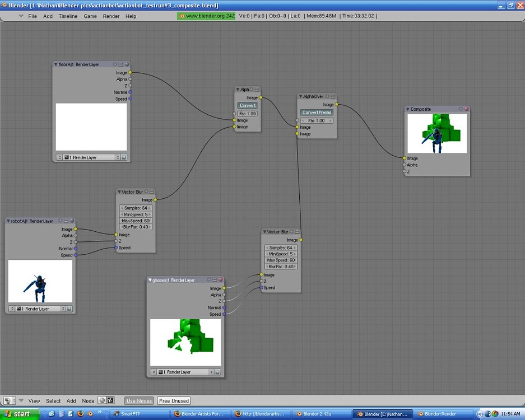Click the plus icon on Composite node header
This screenshot has width=525, height=420.
coord(461,109)
